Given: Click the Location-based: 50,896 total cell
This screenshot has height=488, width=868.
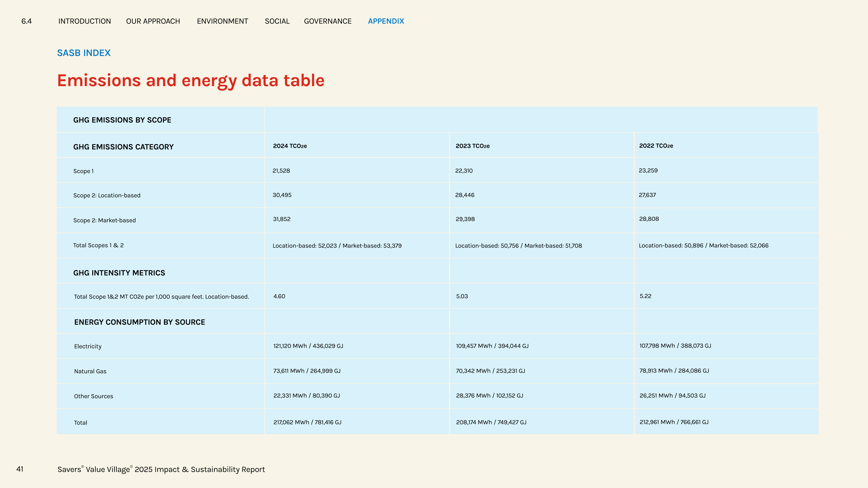Looking at the screenshot, I should pos(704,246).
